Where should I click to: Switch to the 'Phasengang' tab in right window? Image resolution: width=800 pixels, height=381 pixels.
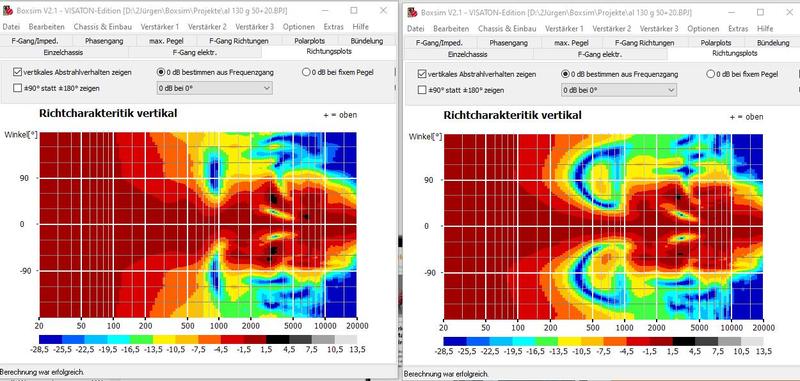(508, 43)
